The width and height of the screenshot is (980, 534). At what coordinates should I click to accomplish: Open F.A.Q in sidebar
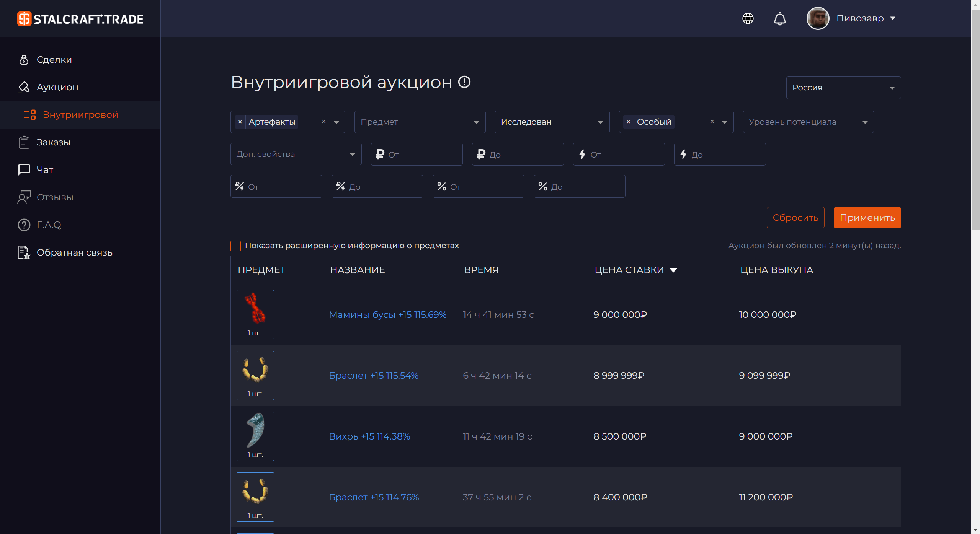coord(49,225)
